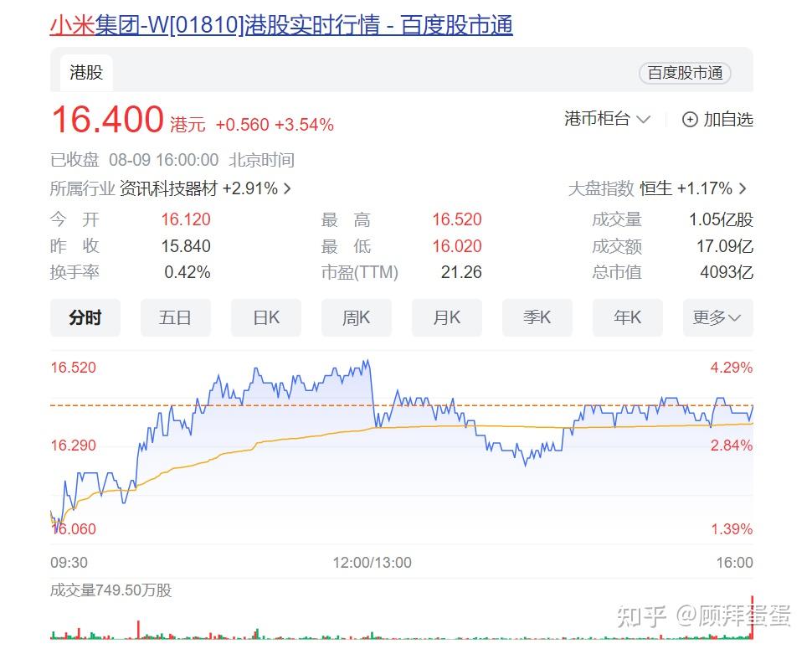The image size is (812, 649).
Task: Select the 年K chart tab
Action: point(628,317)
